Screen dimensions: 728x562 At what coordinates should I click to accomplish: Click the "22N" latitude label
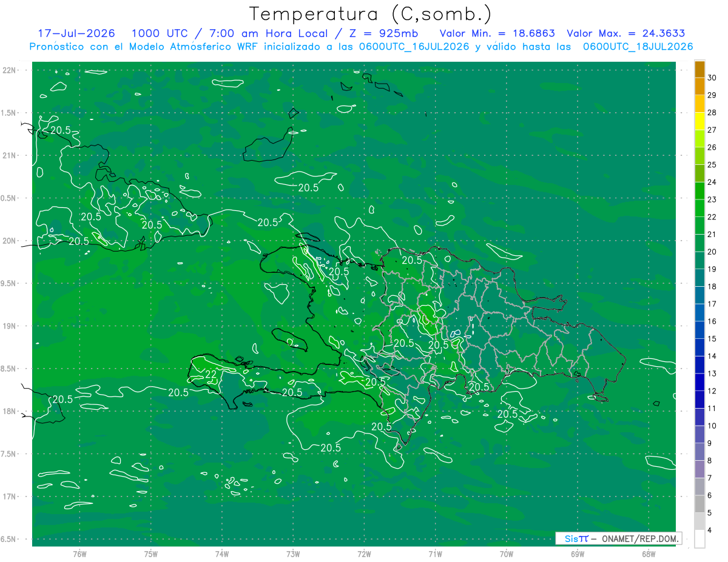pos(10,70)
